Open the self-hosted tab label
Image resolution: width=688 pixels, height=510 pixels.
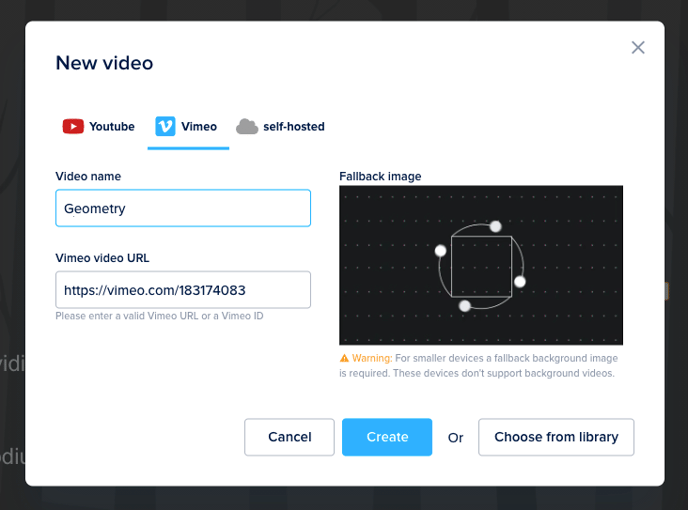point(294,127)
